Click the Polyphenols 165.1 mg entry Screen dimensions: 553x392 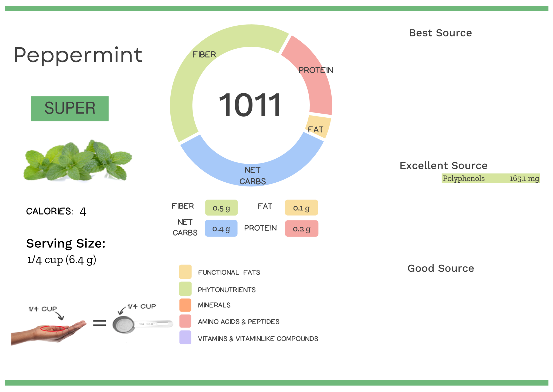(491, 178)
